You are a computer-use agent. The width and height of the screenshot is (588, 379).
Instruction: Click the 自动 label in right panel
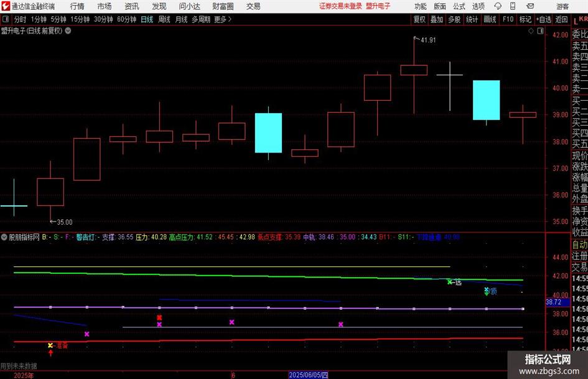[580, 245]
